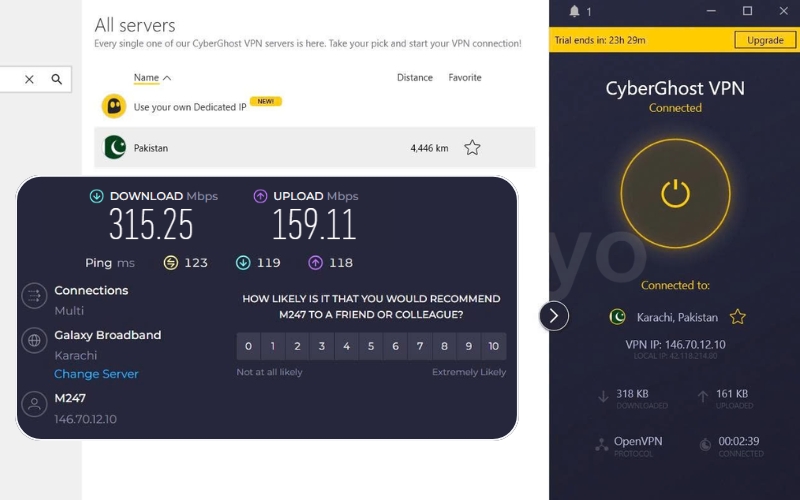Click the user icon beside M247
The height and width of the screenshot is (500, 800).
click(34, 404)
